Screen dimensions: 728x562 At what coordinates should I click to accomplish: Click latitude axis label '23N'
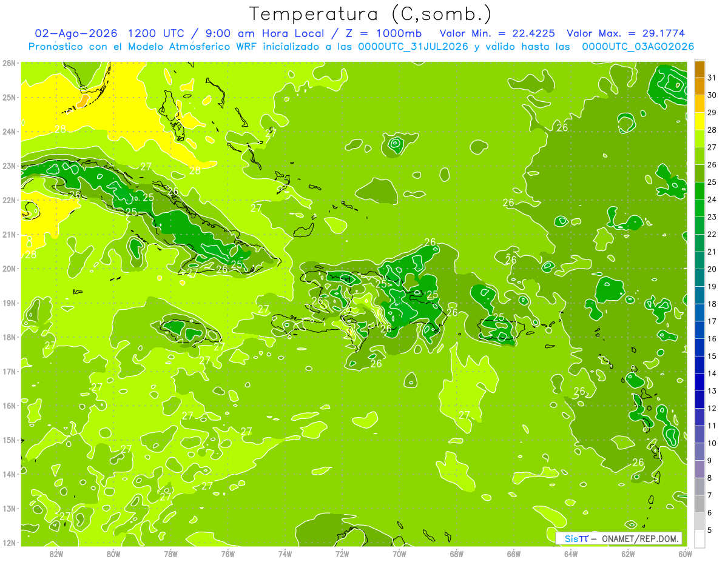[9, 166]
